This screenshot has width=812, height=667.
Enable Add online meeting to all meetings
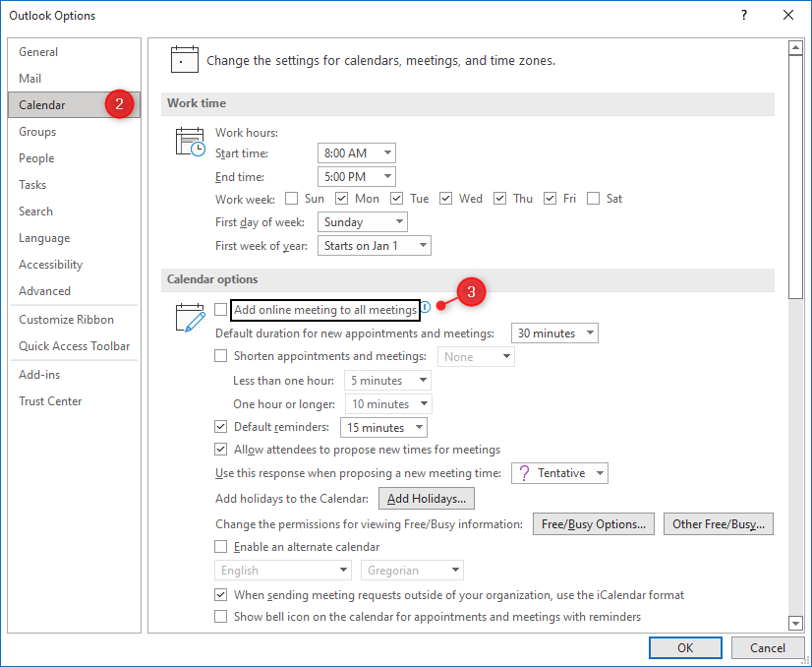(x=221, y=310)
